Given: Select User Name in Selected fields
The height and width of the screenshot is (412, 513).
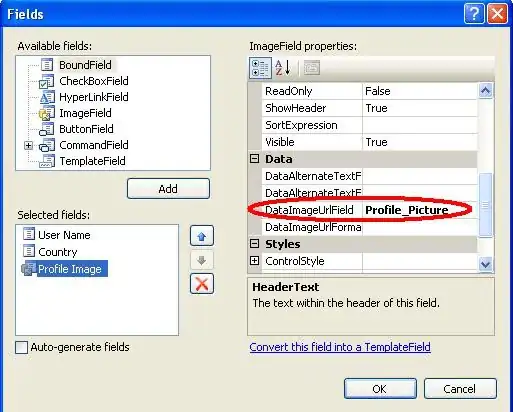Looking at the screenshot, I should 64,235.
